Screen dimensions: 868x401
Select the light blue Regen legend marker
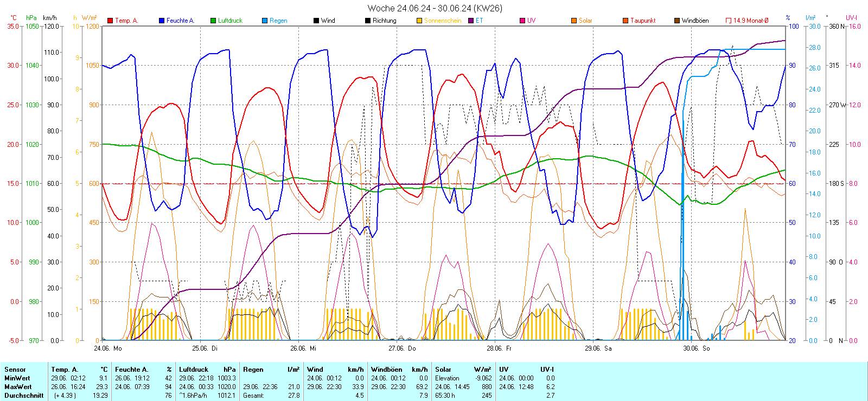tap(265, 21)
